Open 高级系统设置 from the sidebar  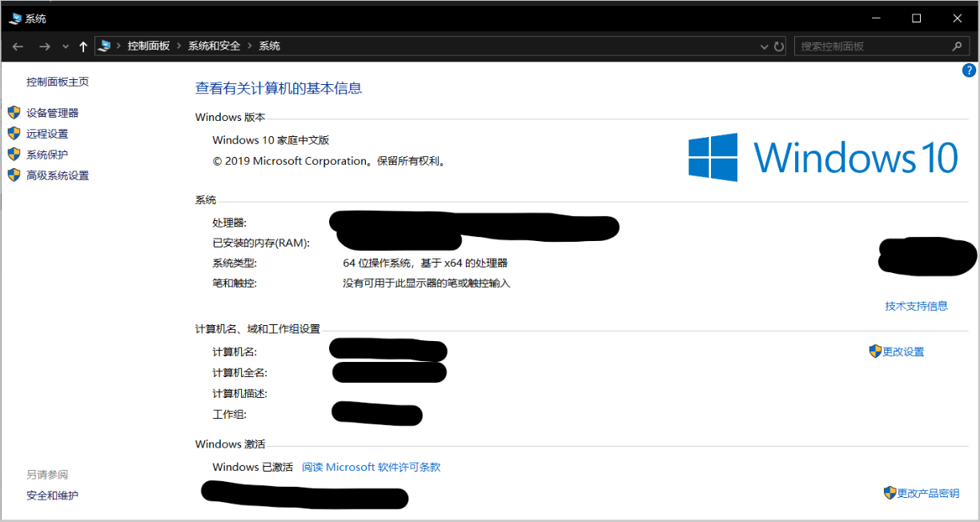tap(58, 175)
